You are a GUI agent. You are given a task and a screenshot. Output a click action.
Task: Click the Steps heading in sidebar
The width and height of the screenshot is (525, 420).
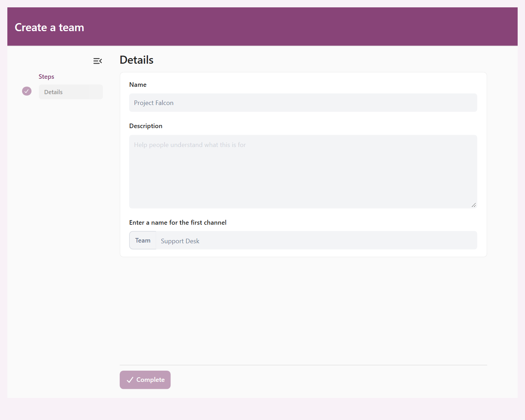coord(46,77)
